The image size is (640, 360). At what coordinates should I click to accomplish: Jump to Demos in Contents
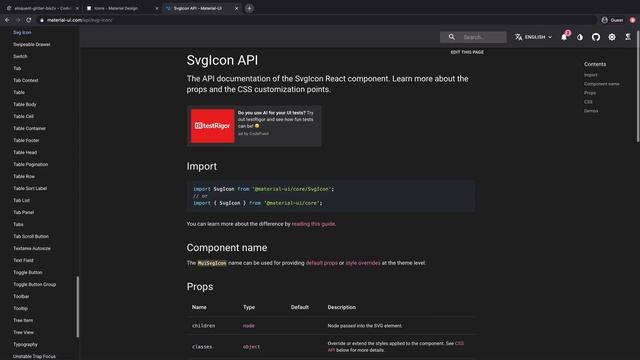[591, 111]
